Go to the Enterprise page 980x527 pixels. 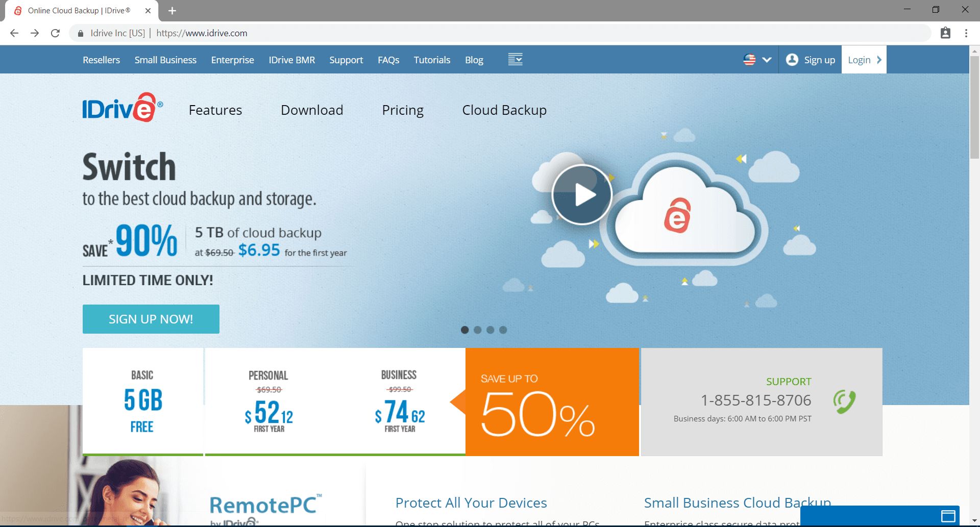pyautogui.click(x=232, y=60)
